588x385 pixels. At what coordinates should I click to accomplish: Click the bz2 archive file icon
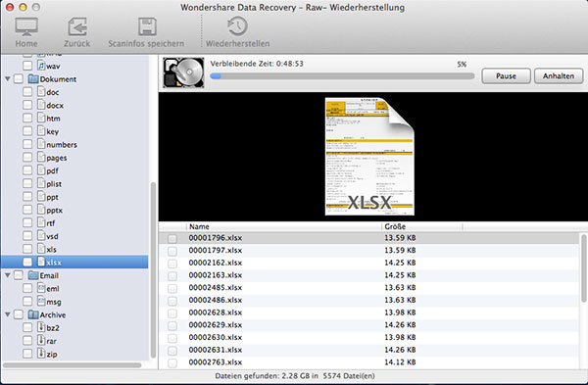click(41, 327)
